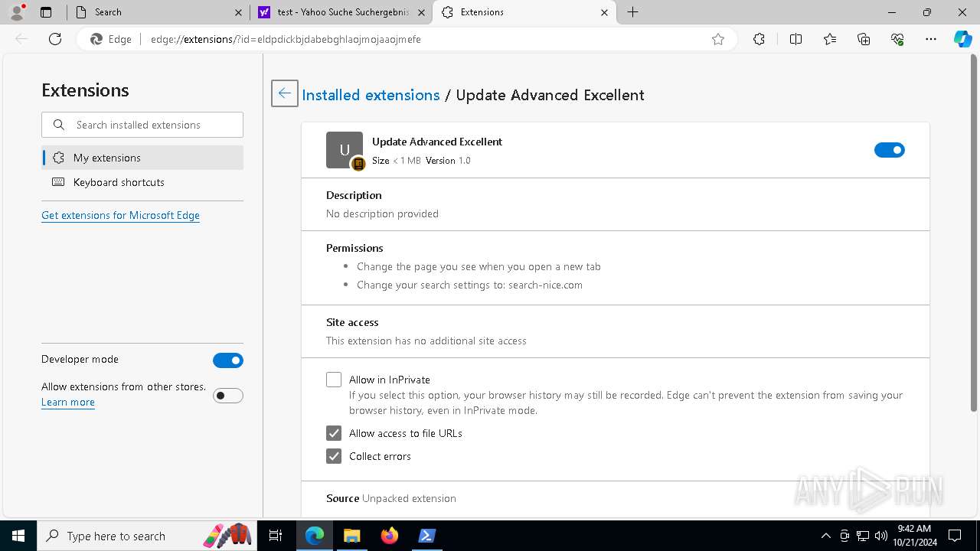Click the Update Advanced Excellent extension icon
Screen dimensions: 980x551
[x=345, y=150]
